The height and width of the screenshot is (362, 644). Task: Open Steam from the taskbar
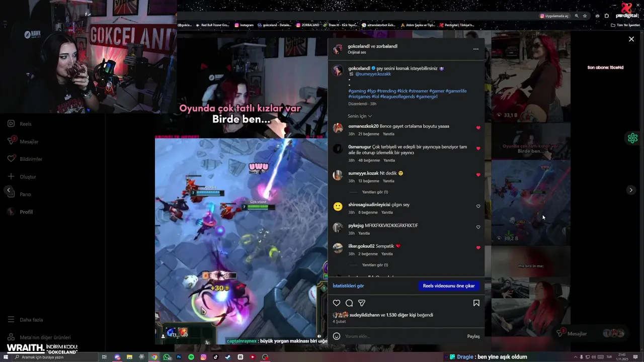tap(228, 357)
